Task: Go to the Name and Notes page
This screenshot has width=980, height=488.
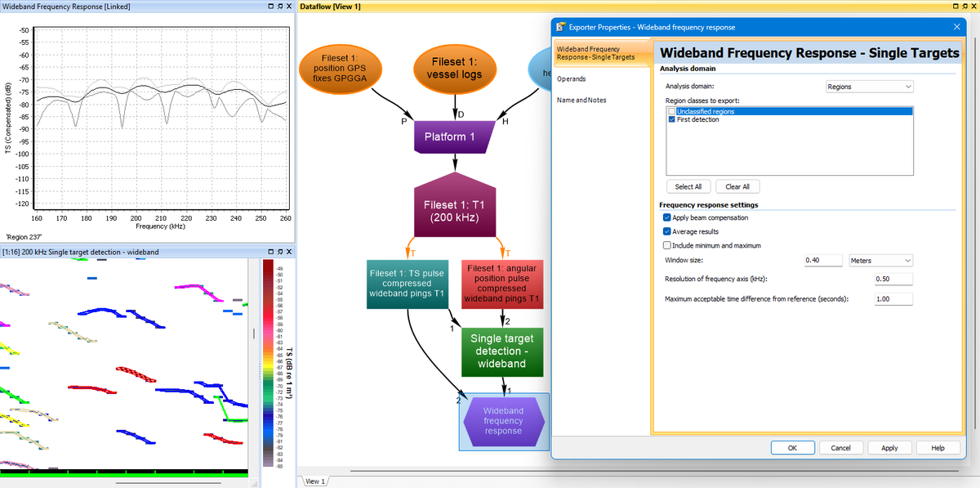Action: 581,100
